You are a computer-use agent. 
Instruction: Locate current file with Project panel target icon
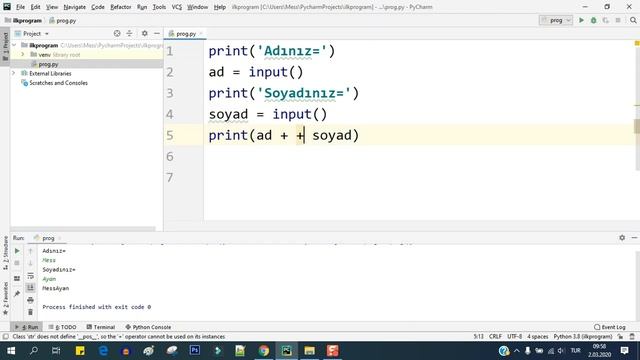(x=117, y=33)
